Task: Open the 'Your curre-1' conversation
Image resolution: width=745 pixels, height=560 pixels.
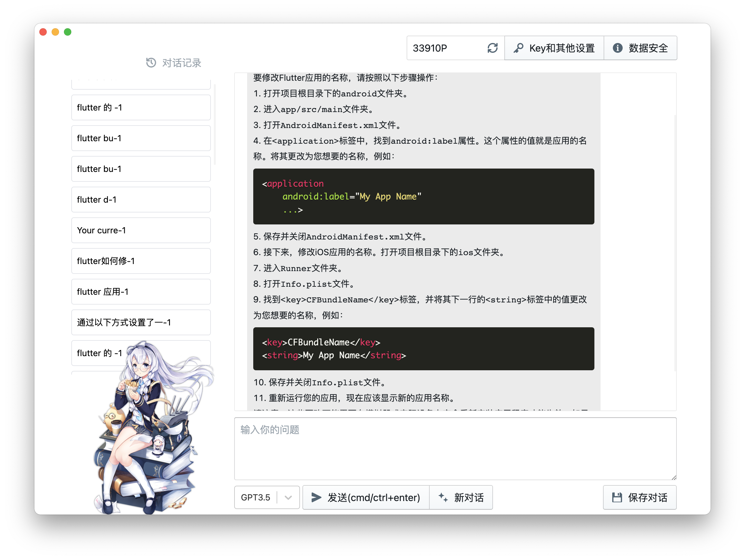Action: pos(141,230)
